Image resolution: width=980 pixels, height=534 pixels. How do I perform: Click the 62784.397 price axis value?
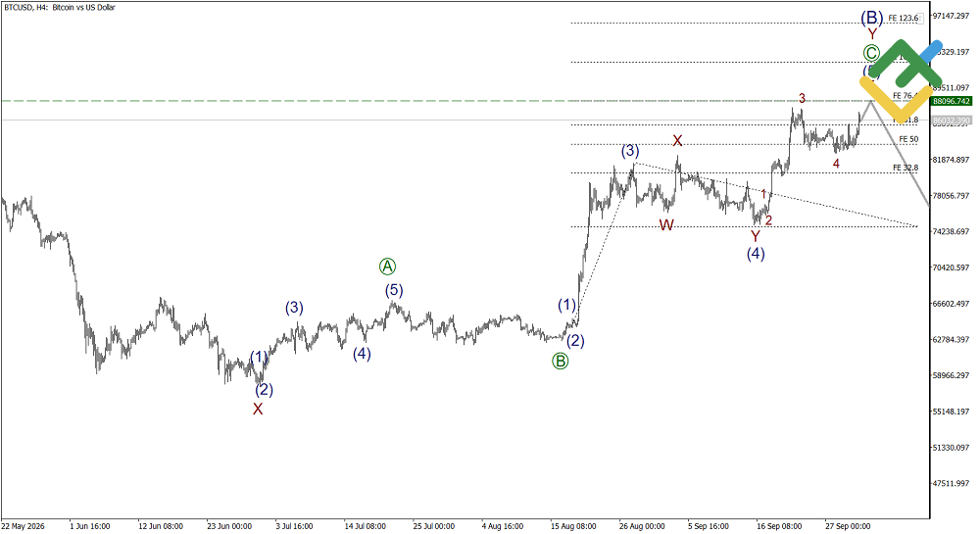tap(952, 340)
